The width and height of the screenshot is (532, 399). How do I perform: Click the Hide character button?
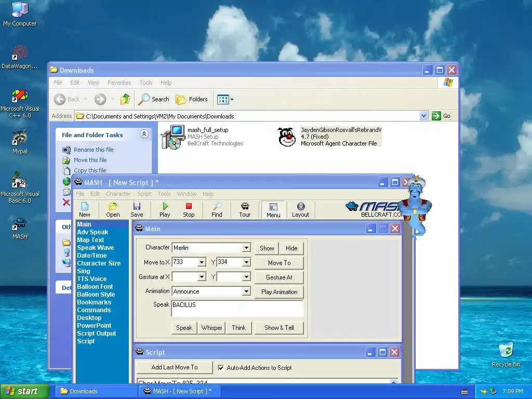click(x=291, y=248)
